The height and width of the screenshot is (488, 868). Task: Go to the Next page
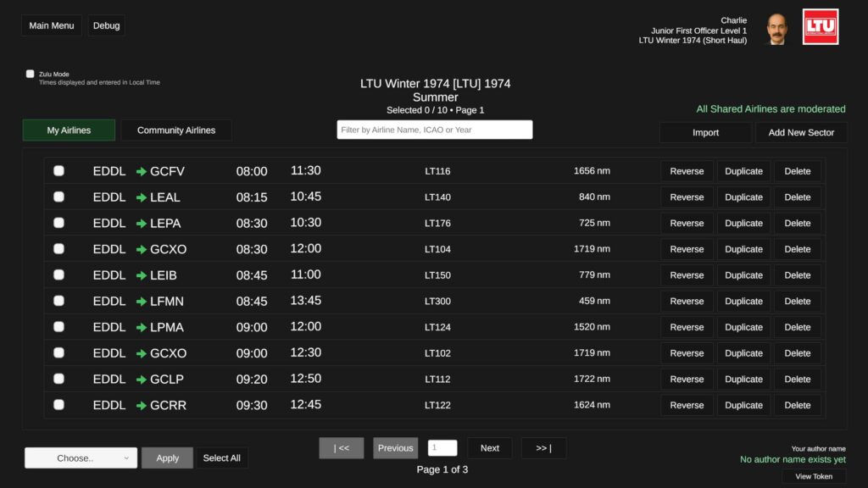point(489,448)
